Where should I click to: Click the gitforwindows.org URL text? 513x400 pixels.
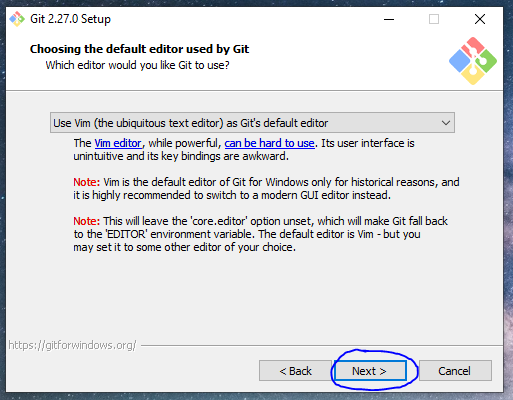point(72,345)
